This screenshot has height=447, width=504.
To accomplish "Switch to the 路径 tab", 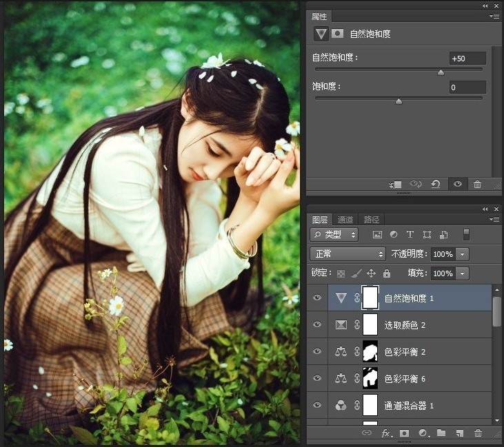I will coord(372,220).
